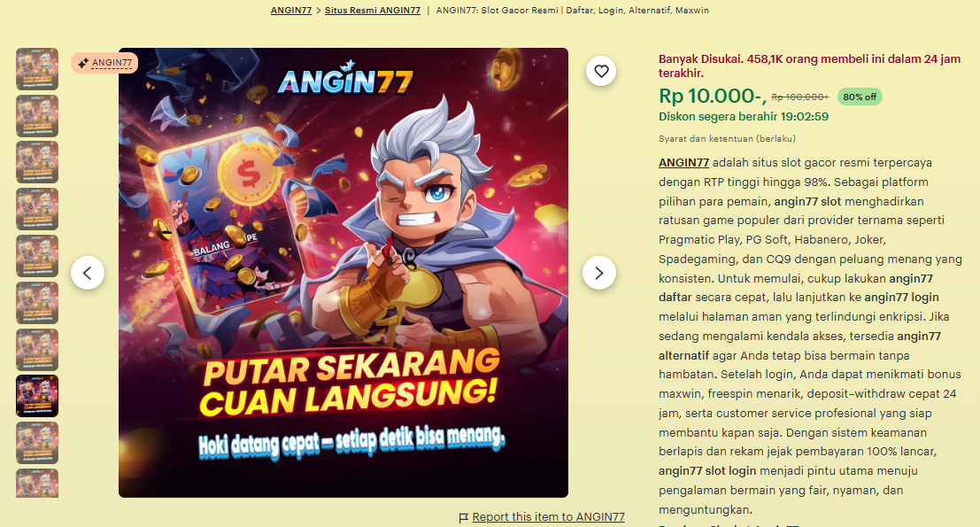Click the sparkle ANGIN77 badge on the image
Viewport: 980px width, 527px height.
(104, 63)
